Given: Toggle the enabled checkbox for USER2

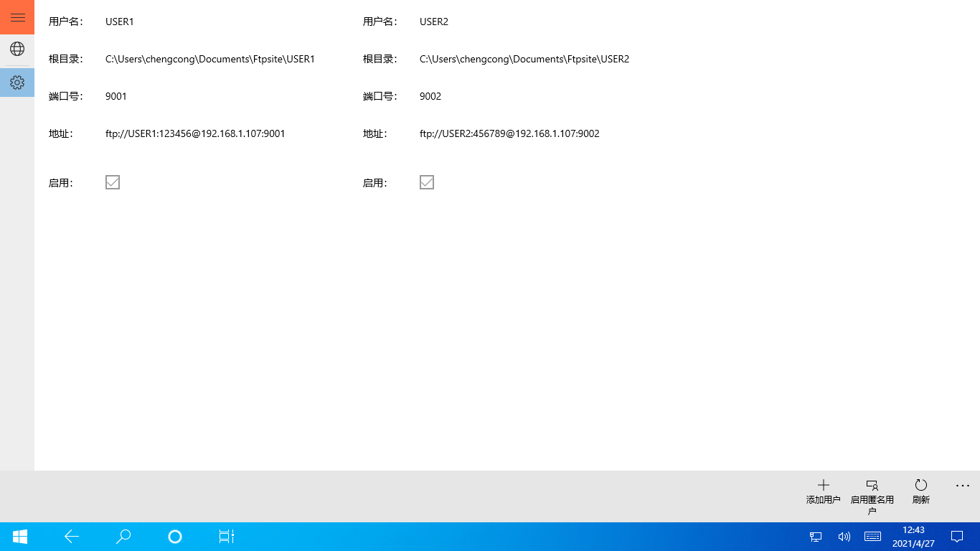Looking at the screenshot, I should [x=427, y=182].
